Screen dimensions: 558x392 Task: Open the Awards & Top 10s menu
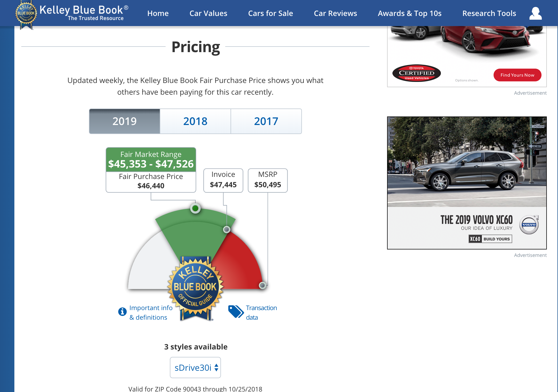pos(409,13)
